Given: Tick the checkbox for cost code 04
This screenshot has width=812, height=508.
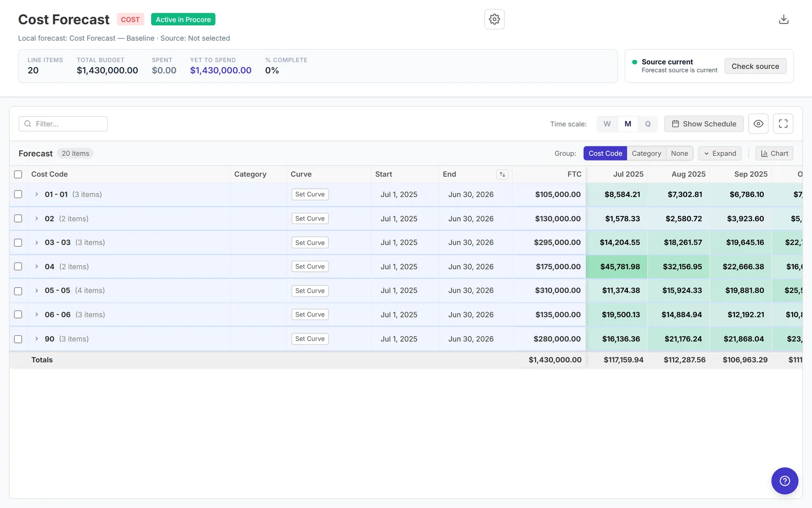Looking at the screenshot, I should pyautogui.click(x=18, y=267).
